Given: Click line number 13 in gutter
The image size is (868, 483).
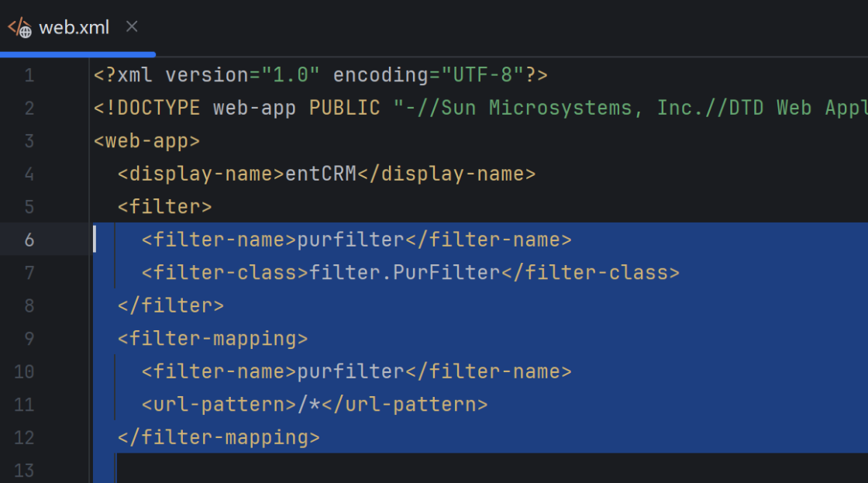Looking at the screenshot, I should pyautogui.click(x=24, y=470).
